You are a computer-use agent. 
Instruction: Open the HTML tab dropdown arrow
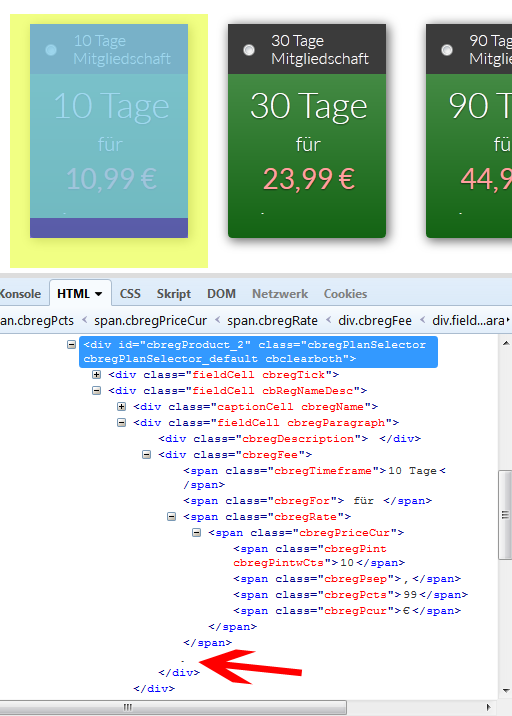tap(99, 294)
